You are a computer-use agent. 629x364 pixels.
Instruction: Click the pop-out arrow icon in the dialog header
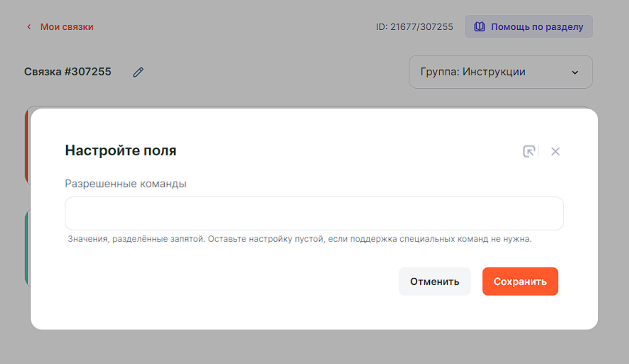529,152
